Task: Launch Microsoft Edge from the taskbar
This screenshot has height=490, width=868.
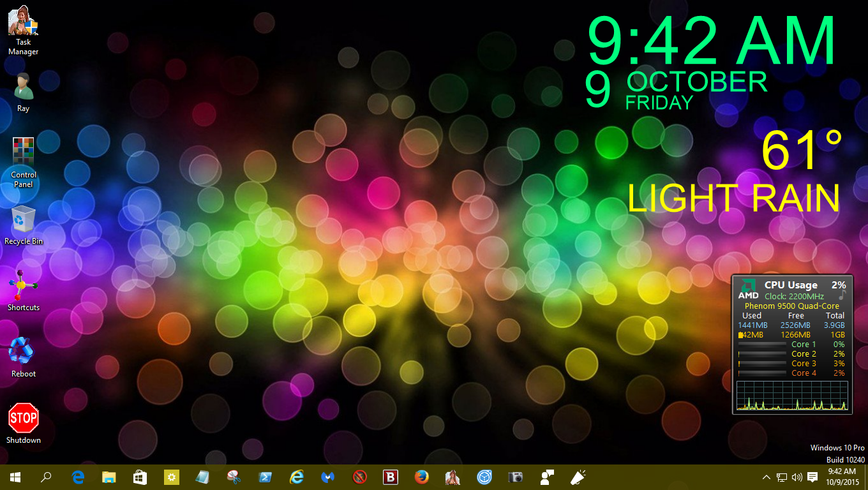Action: tap(77, 477)
